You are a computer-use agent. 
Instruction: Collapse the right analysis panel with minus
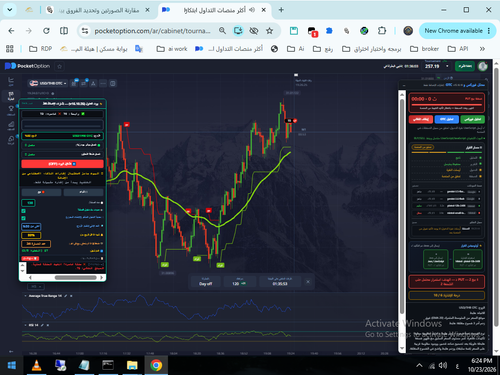(x=404, y=85)
